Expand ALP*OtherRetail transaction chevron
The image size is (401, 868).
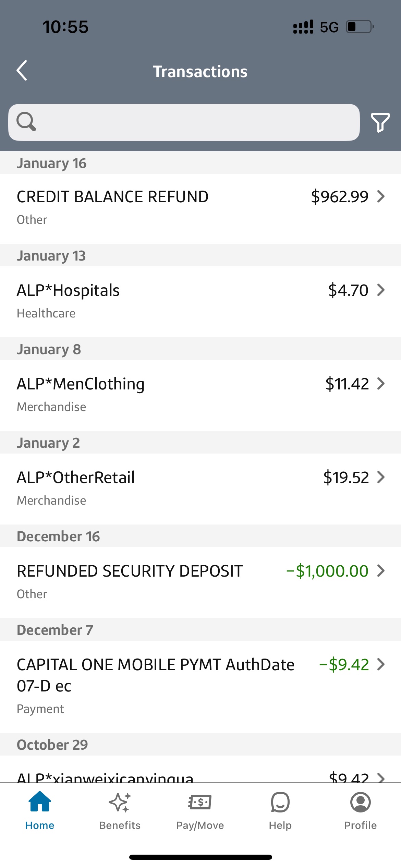click(x=381, y=477)
